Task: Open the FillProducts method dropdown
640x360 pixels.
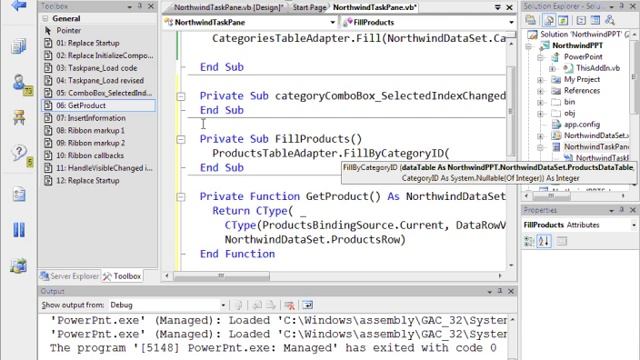Action: coord(511,22)
